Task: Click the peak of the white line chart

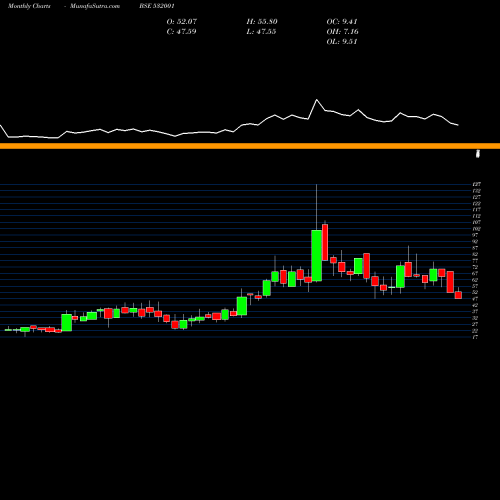Action: click(317, 100)
